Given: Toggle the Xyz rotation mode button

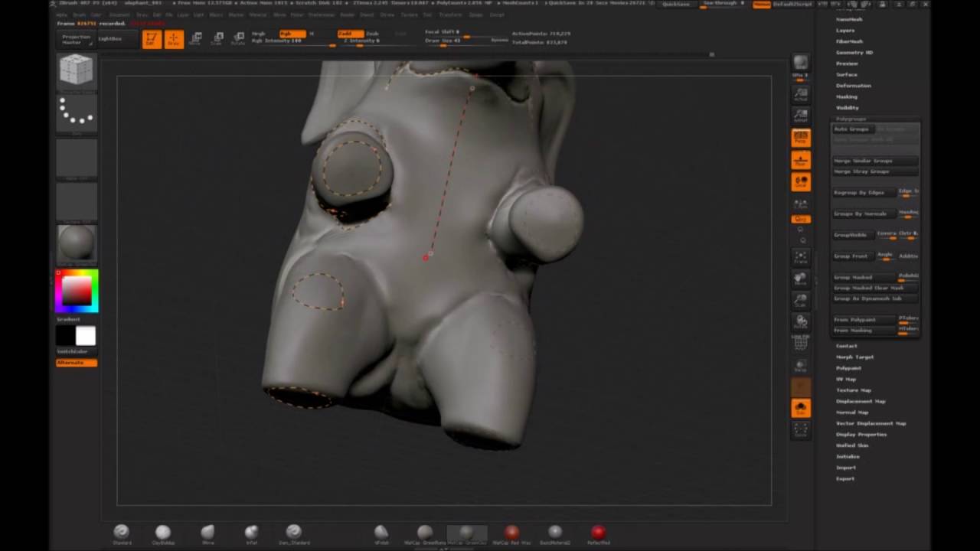Looking at the screenshot, I should point(800,219).
